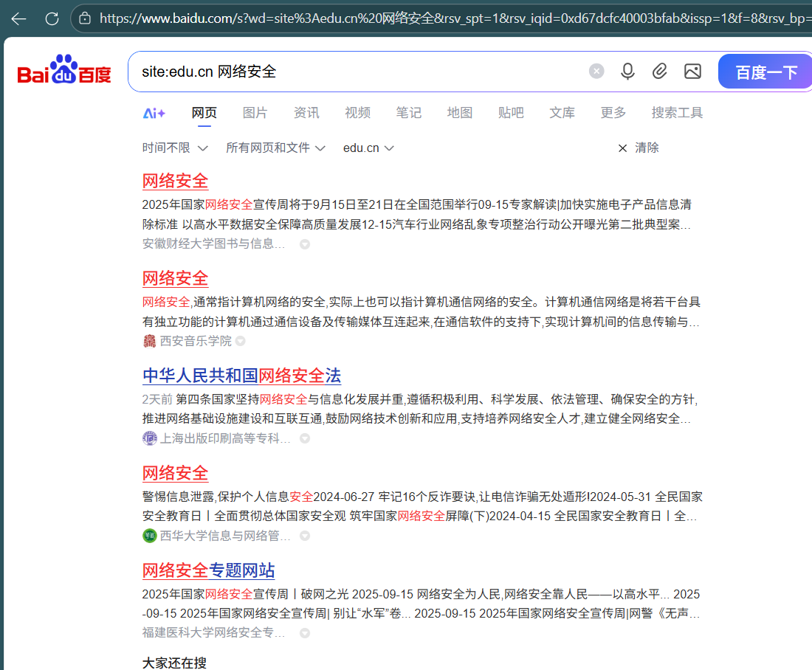Open 网络安全 result from 安徽财经大学

(176, 182)
